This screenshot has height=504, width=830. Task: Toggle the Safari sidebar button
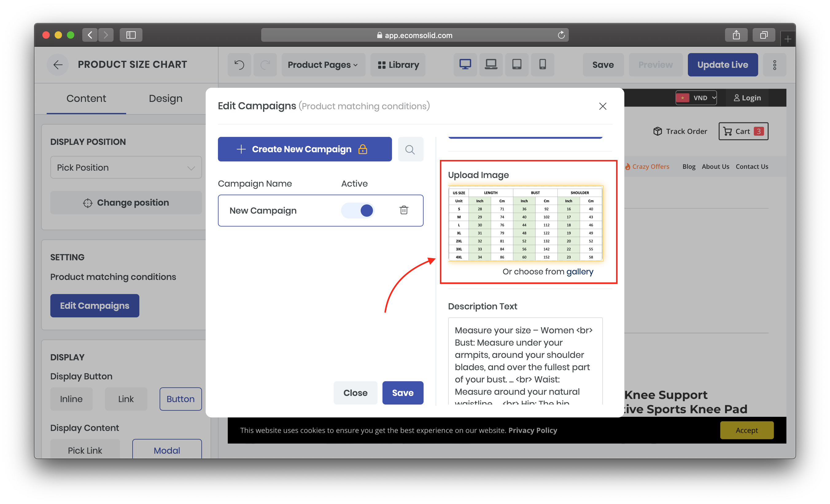point(131,35)
